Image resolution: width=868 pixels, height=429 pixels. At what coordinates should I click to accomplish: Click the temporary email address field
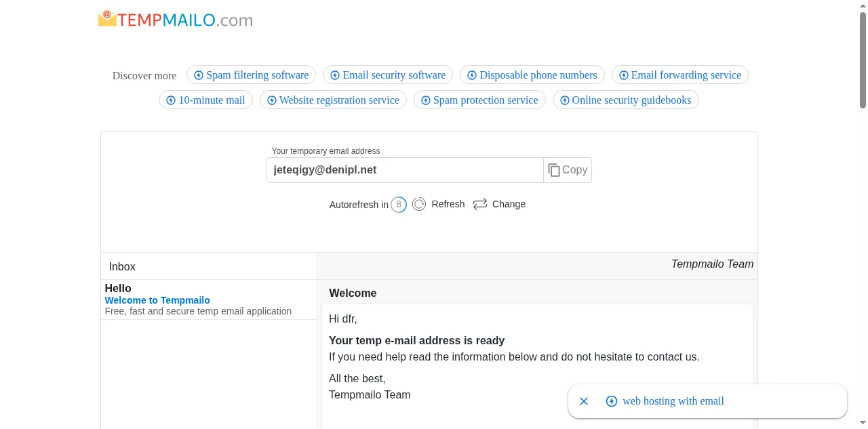coord(405,170)
